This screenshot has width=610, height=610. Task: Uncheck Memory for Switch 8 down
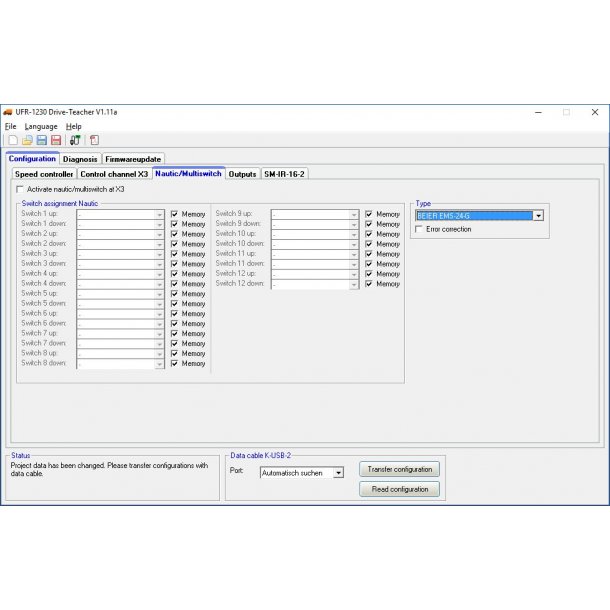click(174, 363)
